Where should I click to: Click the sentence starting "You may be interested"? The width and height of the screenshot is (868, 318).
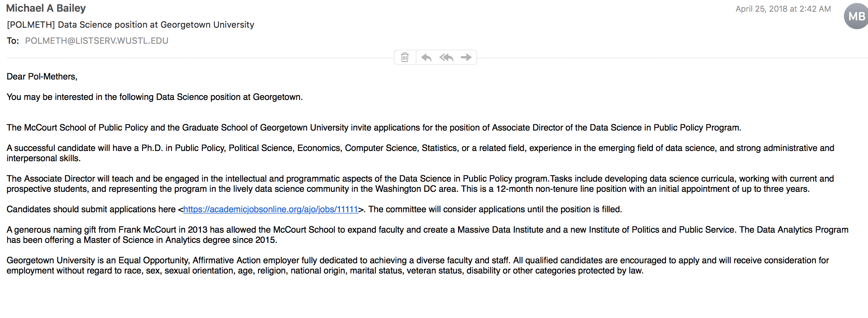155,97
